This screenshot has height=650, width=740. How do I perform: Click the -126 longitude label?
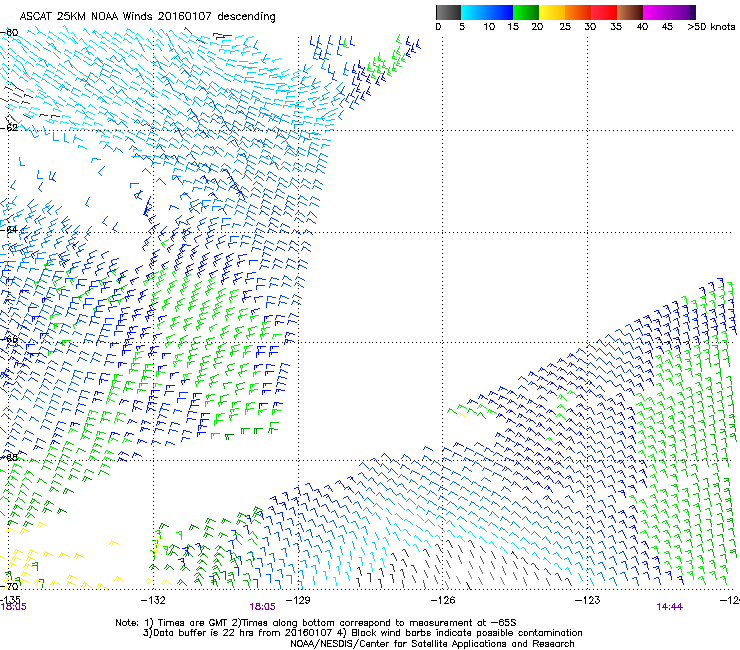443,600
